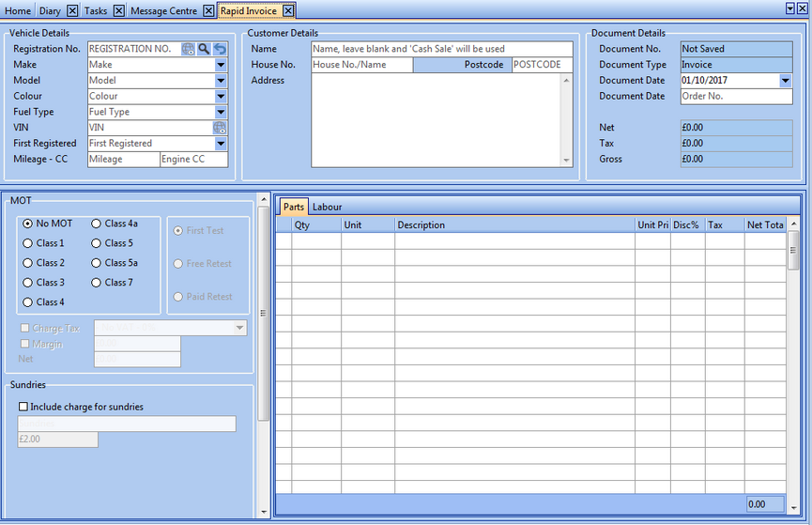Screen dimensions: 812x525
Task: Click the registration web lookup globe icon
Action: coord(188,49)
